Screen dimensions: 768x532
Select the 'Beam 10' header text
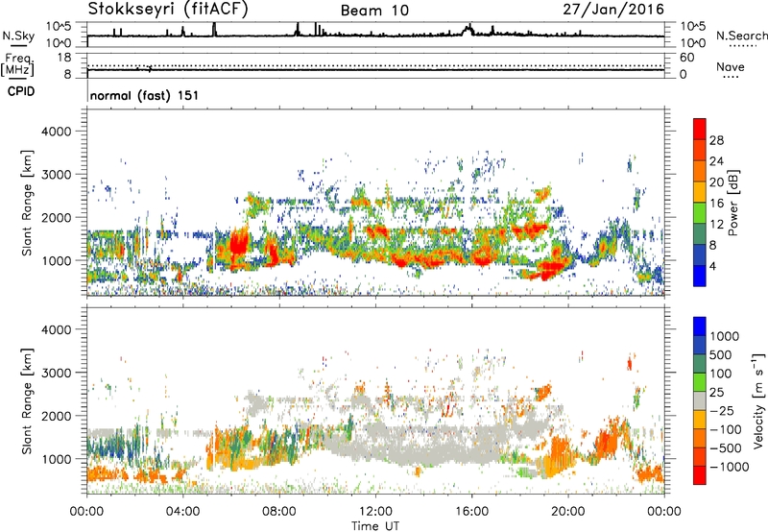374,11
